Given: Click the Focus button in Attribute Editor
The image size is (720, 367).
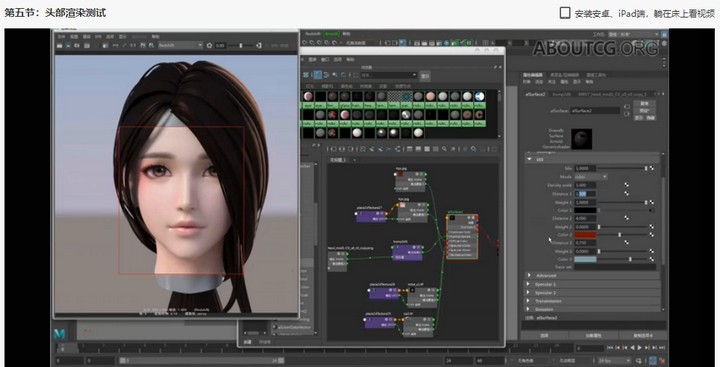Looking at the screenshot, I should [x=644, y=104].
